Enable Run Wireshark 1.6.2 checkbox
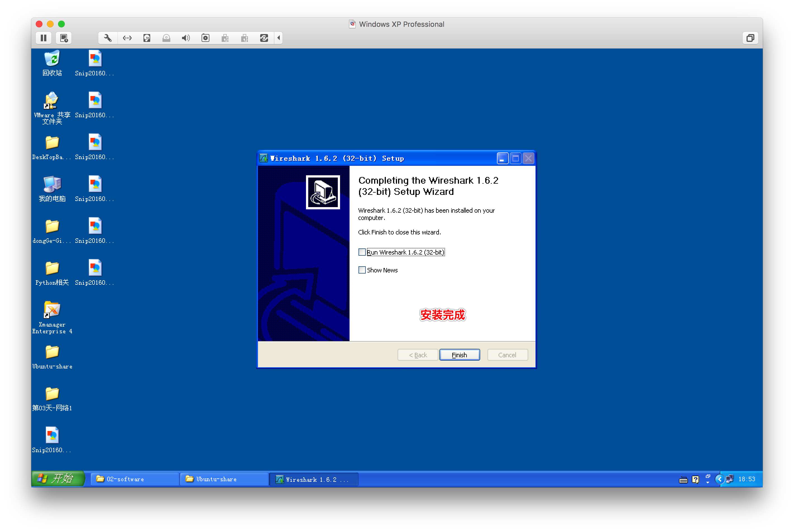The image size is (794, 532). click(x=362, y=252)
